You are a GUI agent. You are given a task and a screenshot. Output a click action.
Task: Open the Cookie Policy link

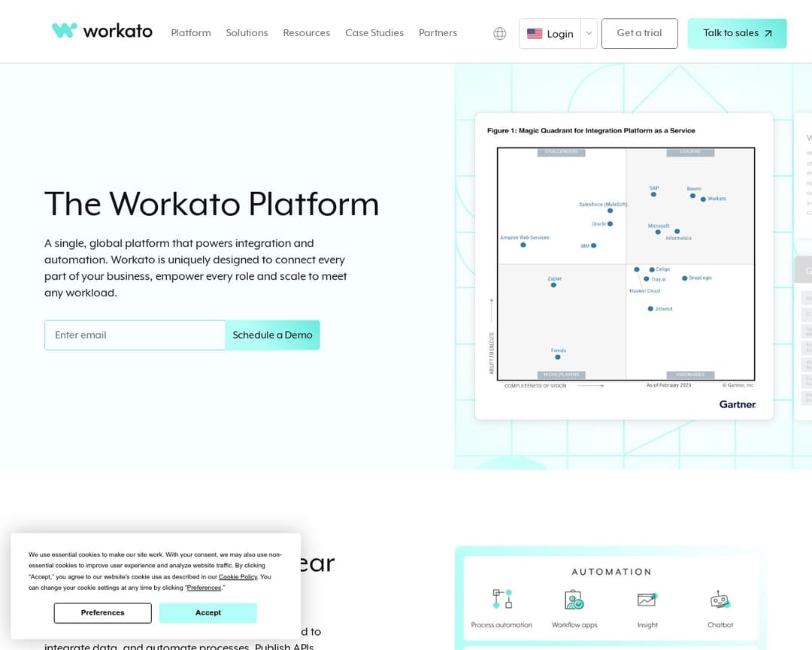point(238,577)
